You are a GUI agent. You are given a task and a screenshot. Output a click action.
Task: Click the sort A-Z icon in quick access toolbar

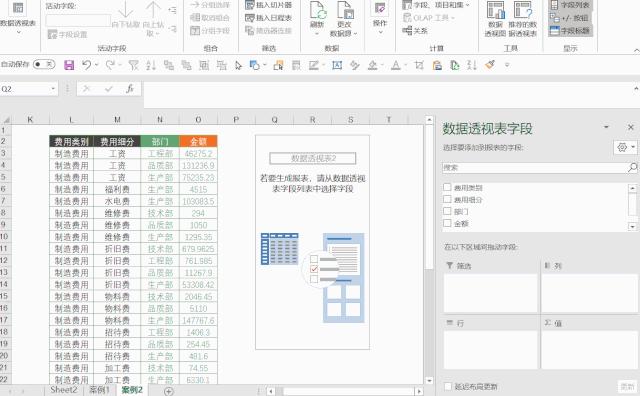151,65
